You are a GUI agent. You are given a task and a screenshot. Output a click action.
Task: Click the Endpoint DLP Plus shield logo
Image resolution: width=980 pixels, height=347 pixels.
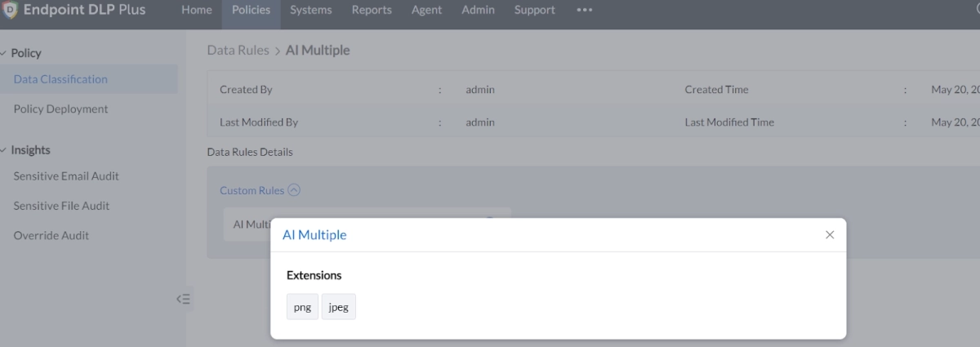click(11, 11)
